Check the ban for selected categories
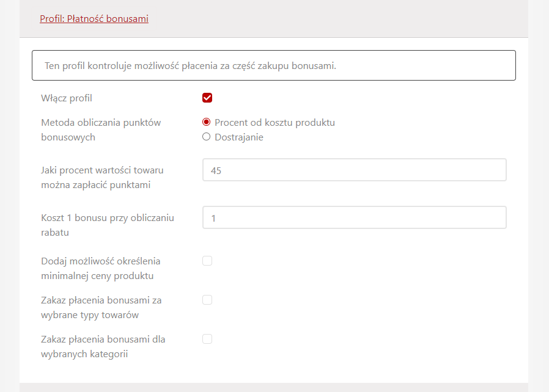 207,339
